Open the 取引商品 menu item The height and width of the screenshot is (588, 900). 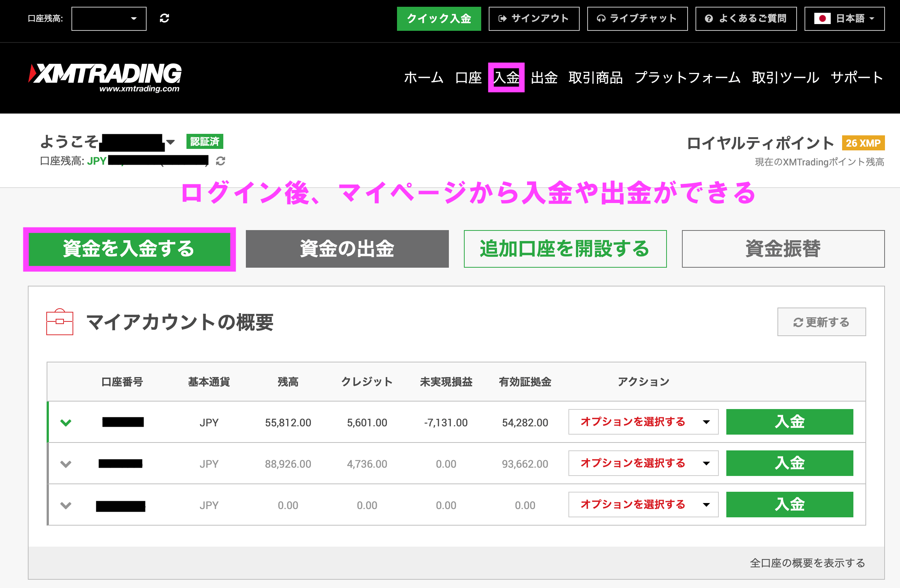pos(595,77)
